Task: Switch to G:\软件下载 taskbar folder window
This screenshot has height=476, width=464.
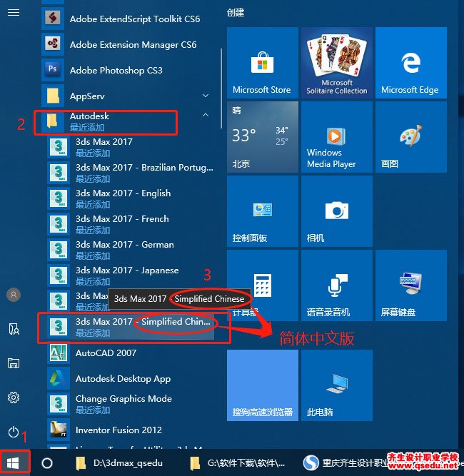Action: [238, 463]
